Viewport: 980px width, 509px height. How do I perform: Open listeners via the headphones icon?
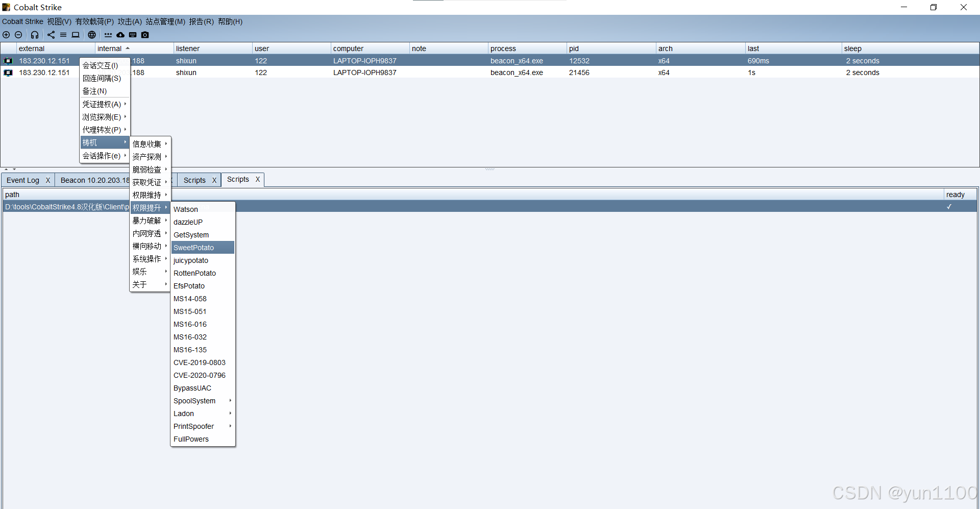click(x=35, y=35)
